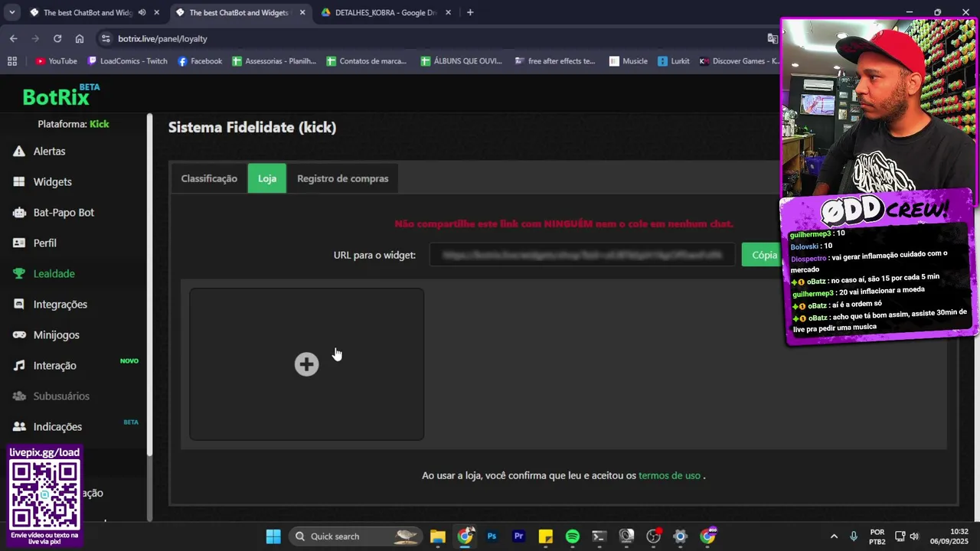This screenshot has height=551, width=980.
Task: Show hidden system tray icons
Action: [834, 536]
